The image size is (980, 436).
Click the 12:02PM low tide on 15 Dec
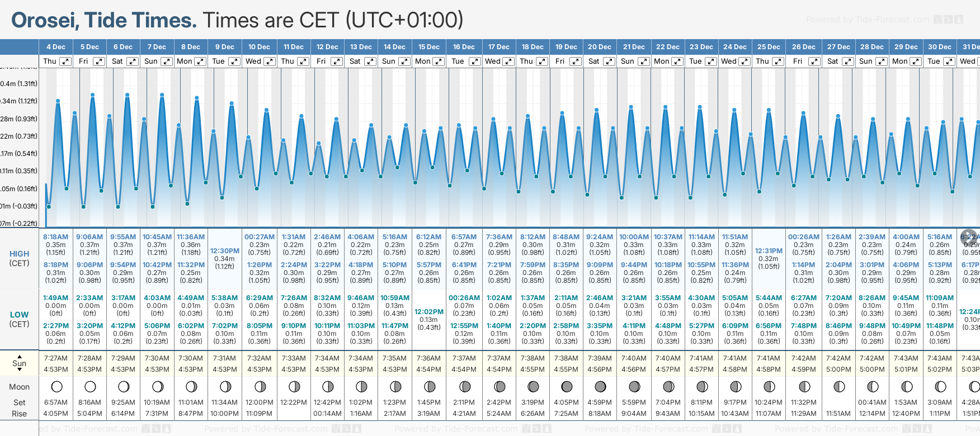coord(428,312)
